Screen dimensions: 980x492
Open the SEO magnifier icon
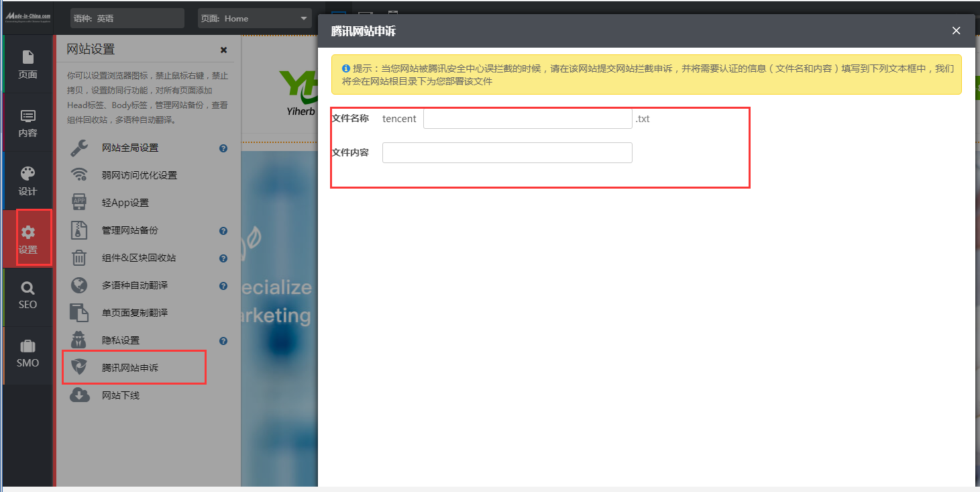28,288
